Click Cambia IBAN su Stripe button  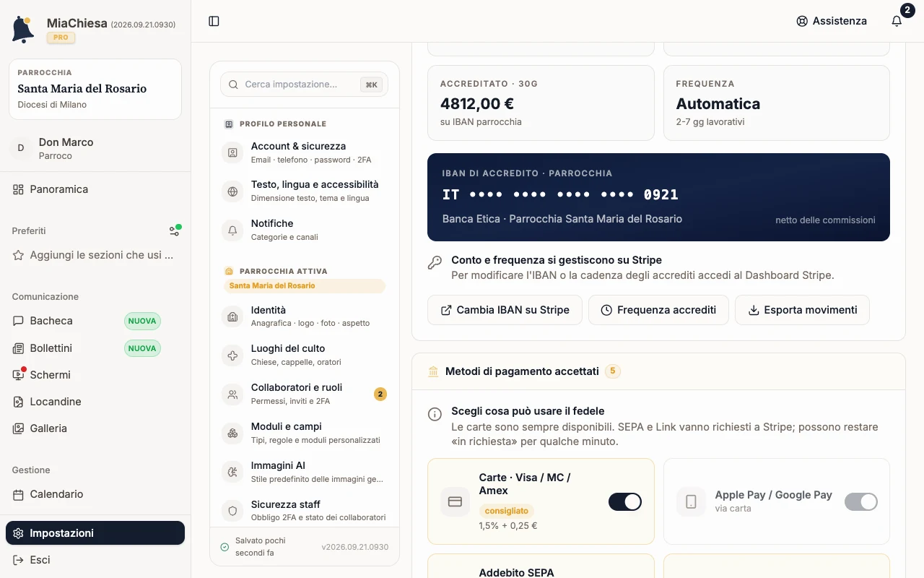pyautogui.click(x=505, y=310)
